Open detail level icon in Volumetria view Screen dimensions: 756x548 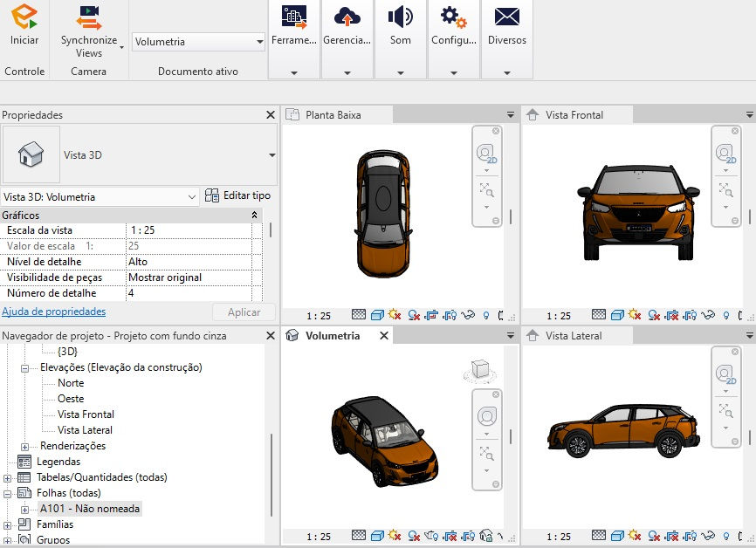point(359,535)
